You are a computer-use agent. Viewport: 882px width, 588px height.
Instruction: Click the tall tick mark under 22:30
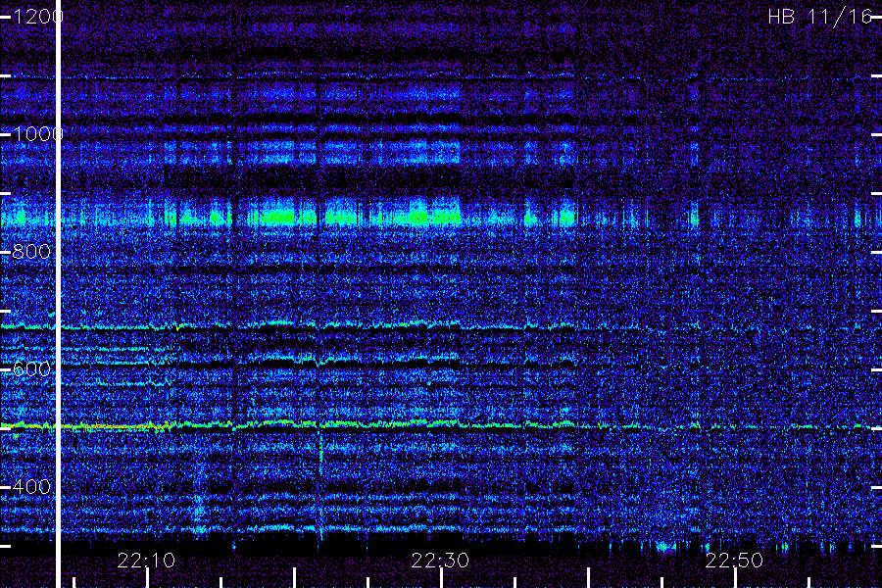tap(442, 578)
